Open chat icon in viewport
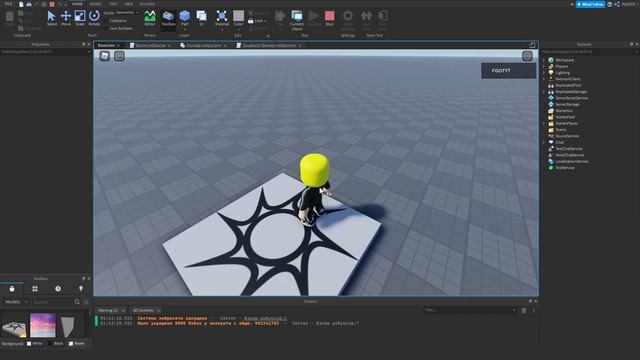This screenshot has width=640, height=360. 119,56
